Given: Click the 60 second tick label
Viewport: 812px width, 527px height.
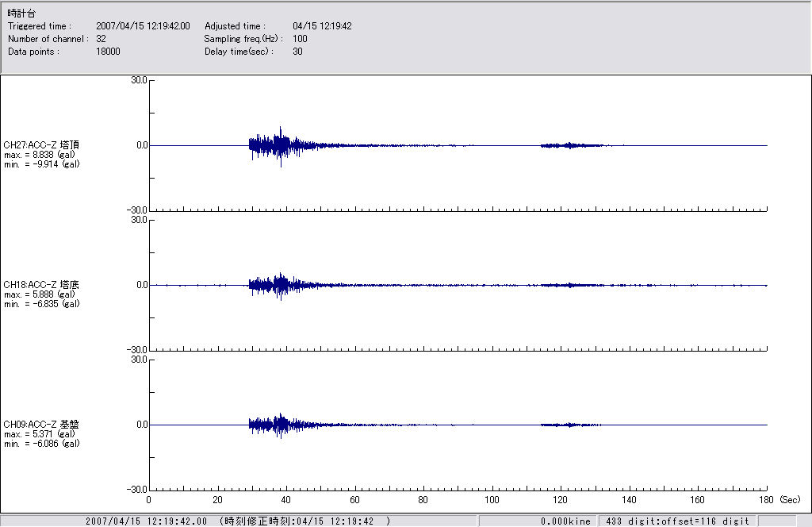Looking at the screenshot, I should 354,501.
